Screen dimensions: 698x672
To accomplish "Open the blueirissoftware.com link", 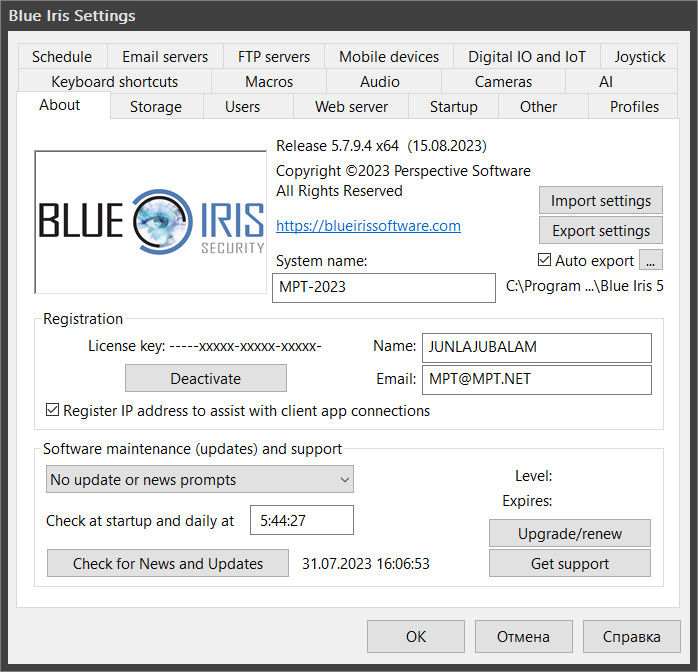I will 368,226.
